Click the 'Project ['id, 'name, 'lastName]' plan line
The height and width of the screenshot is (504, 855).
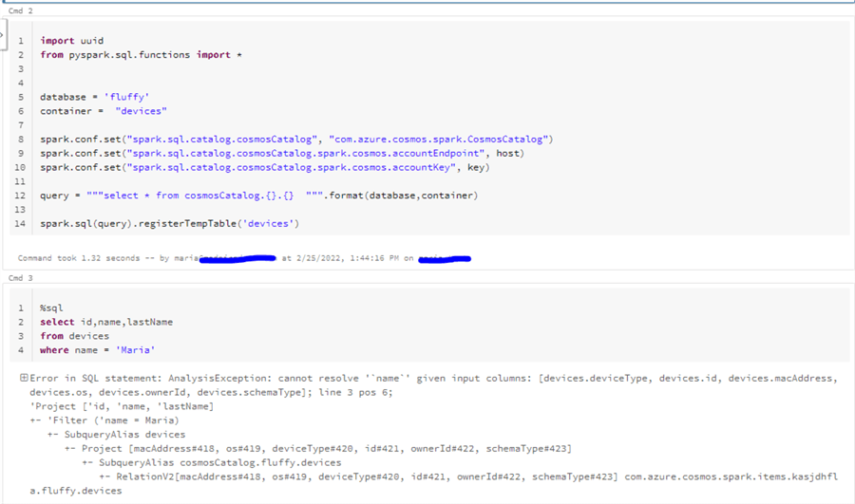pos(122,406)
